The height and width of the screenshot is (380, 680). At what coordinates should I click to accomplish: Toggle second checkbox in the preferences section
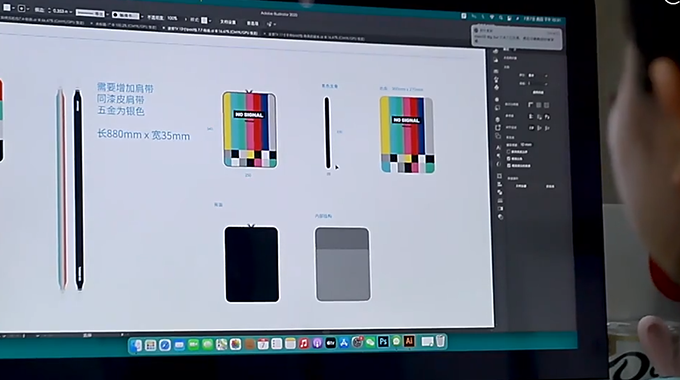click(508, 158)
